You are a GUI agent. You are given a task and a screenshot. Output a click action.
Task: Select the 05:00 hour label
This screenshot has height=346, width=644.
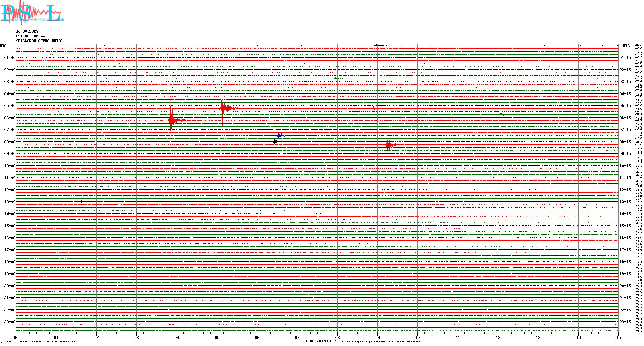10,106
